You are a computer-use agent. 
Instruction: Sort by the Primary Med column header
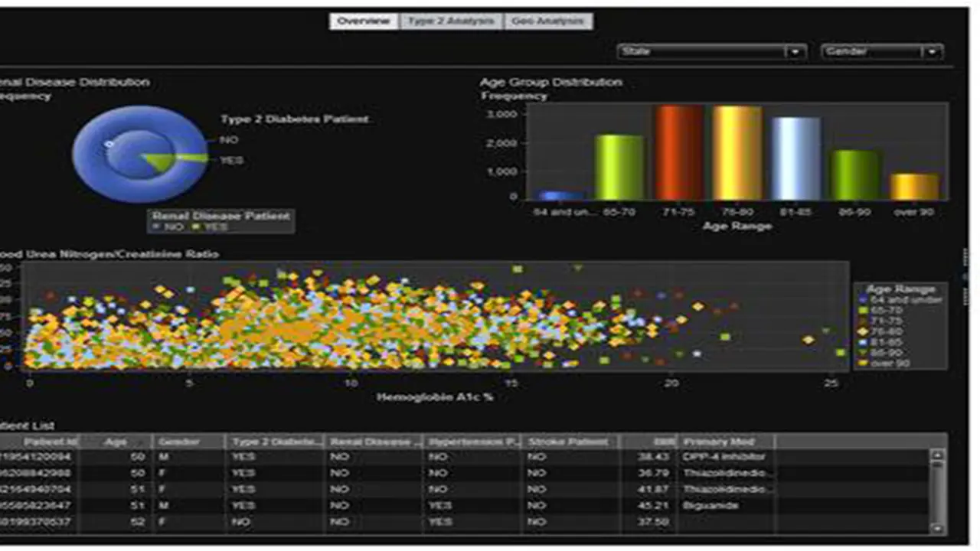pyautogui.click(x=726, y=442)
